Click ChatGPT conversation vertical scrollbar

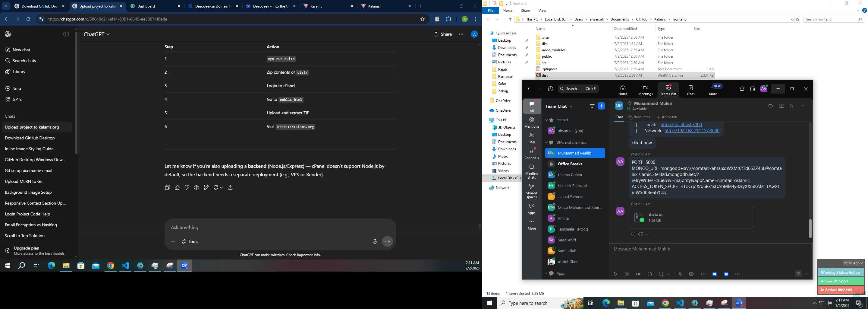pos(480,227)
